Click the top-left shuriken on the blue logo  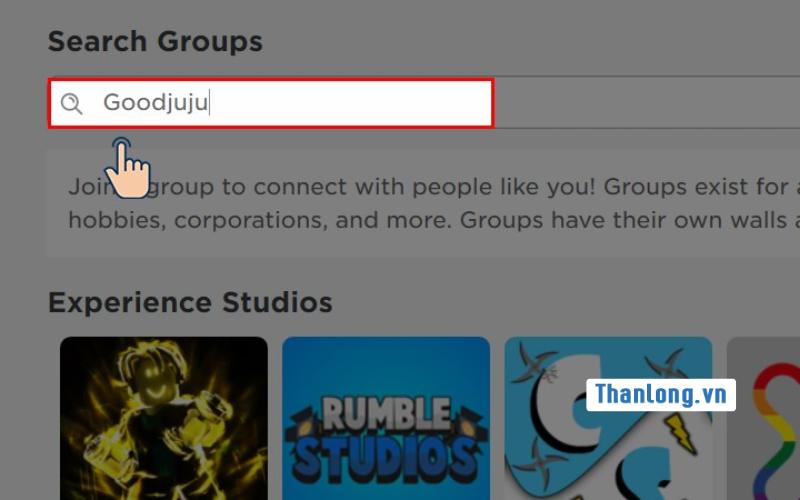coord(534,362)
